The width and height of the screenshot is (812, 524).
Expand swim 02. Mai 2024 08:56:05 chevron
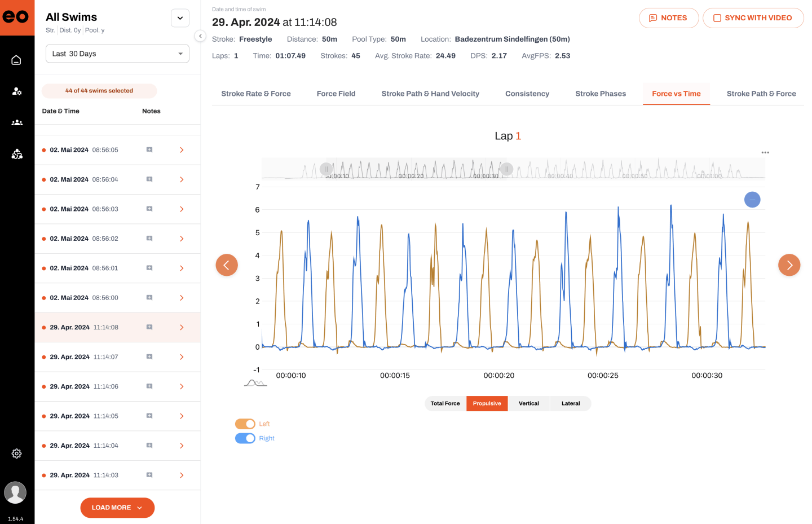coord(182,150)
